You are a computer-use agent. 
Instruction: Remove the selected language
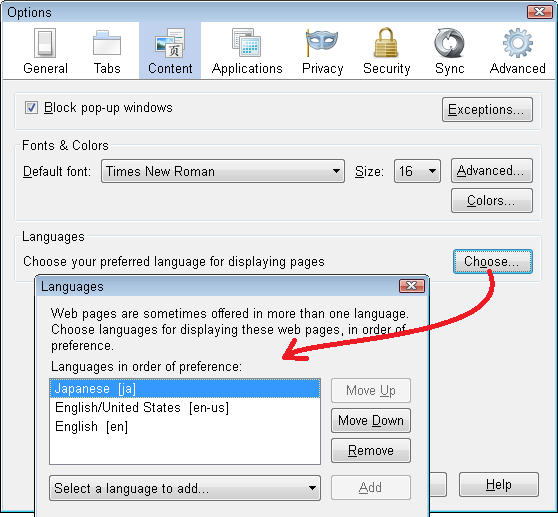[x=371, y=450]
